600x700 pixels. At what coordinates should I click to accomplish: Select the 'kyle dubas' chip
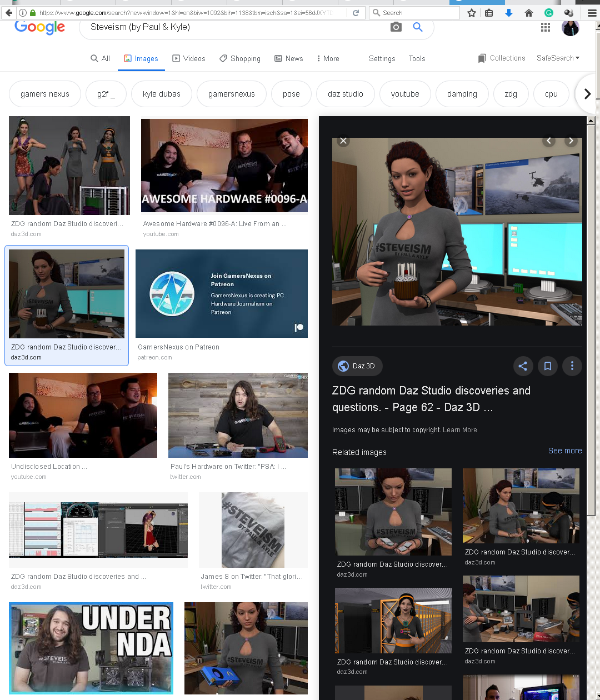(x=162, y=94)
